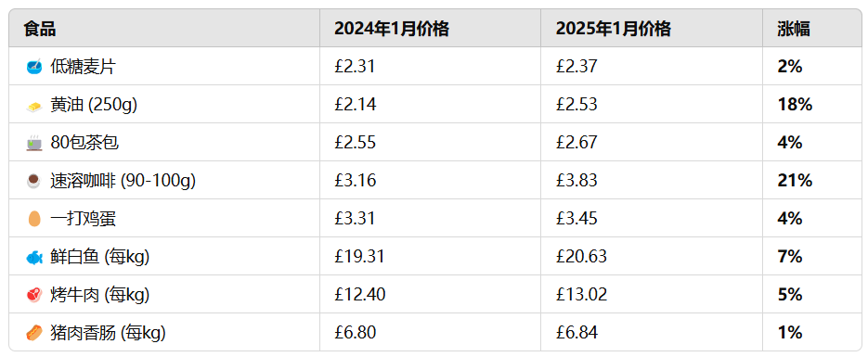The width and height of the screenshot is (868, 357).
Task: Click the coffee cup icon beside 速溶咖啡
Action: 34,181
